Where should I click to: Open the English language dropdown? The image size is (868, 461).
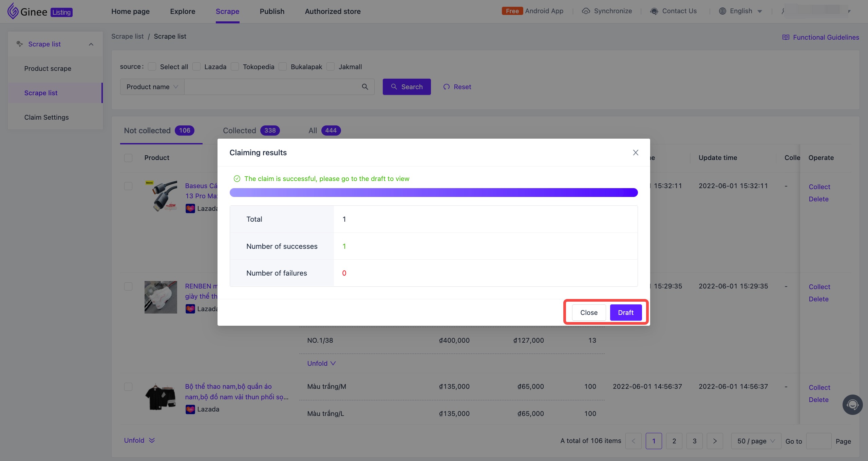pos(740,11)
